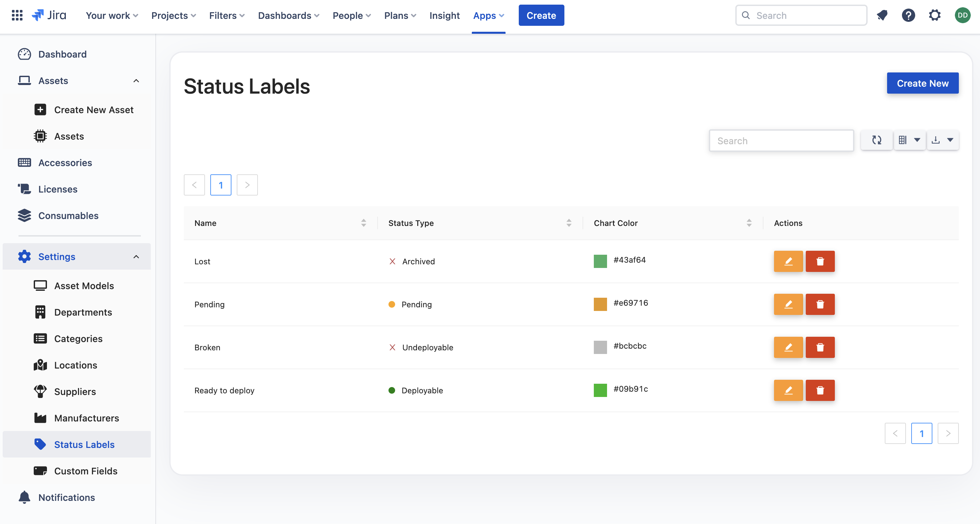Click the green color swatch for Lost
This screenshot has height=524, width=980.
coord(600,261)
